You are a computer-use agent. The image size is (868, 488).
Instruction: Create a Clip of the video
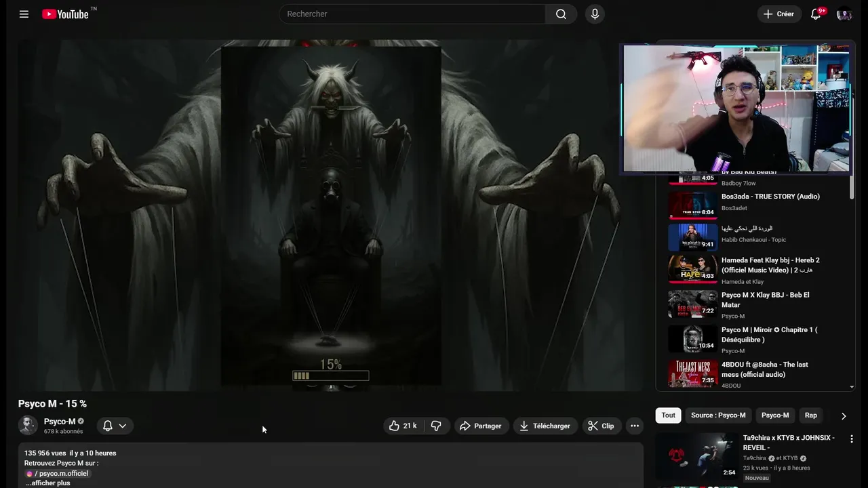pyautogui.click(x=601, y=426)
